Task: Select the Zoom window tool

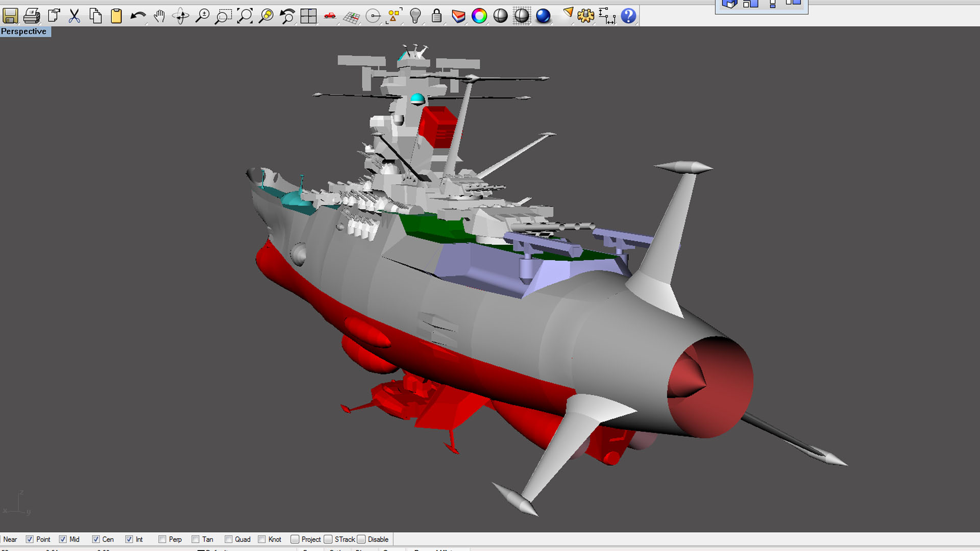Action: point(223,16)
